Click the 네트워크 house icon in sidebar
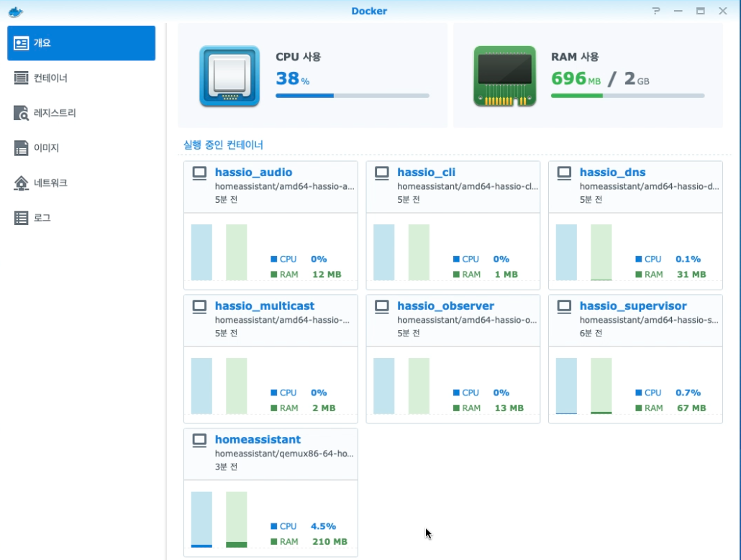Image resolution: width=741 pixels, height=560 pixels. click(22, 183)
